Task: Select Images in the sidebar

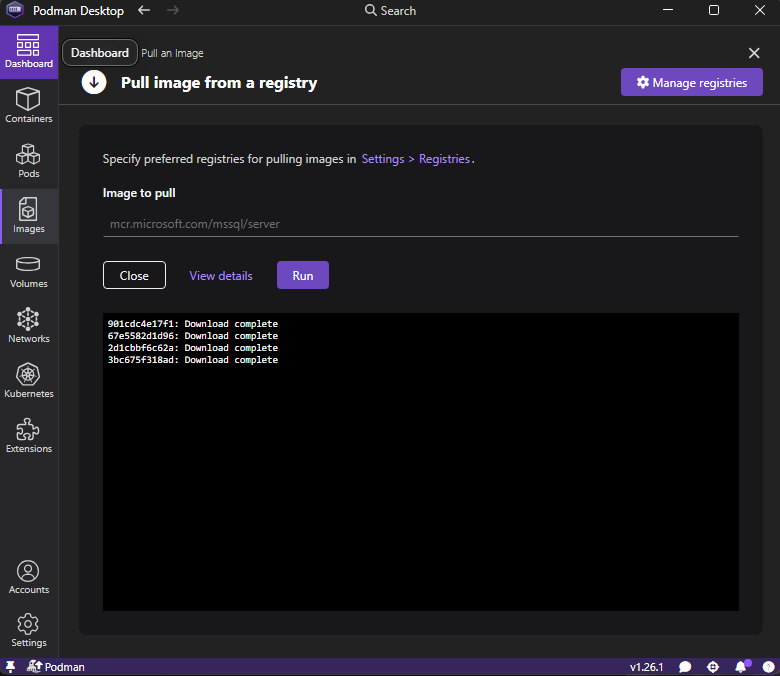Action: point(29,216)
